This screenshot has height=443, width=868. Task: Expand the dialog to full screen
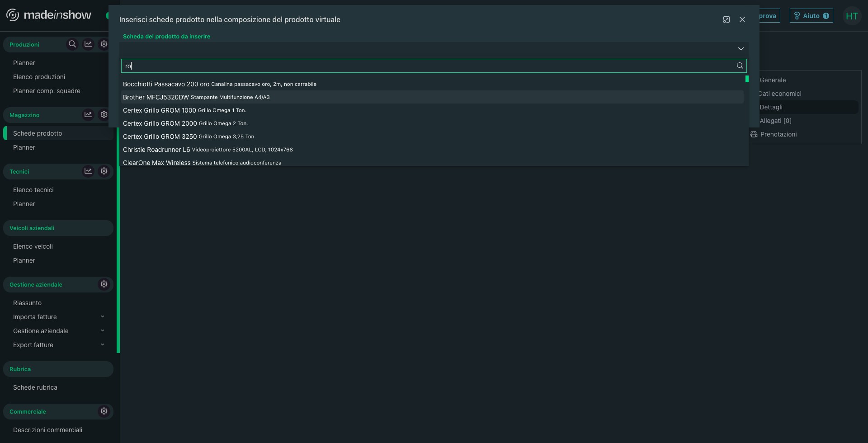tap(726, 19)
